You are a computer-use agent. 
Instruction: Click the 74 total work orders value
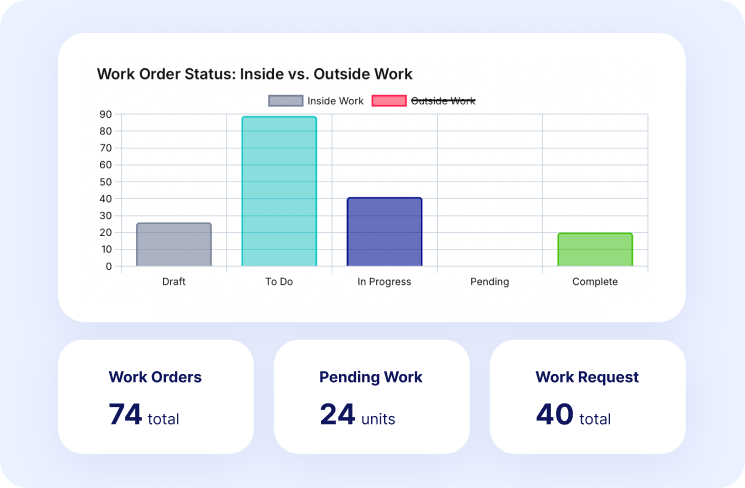pos(144,416)
